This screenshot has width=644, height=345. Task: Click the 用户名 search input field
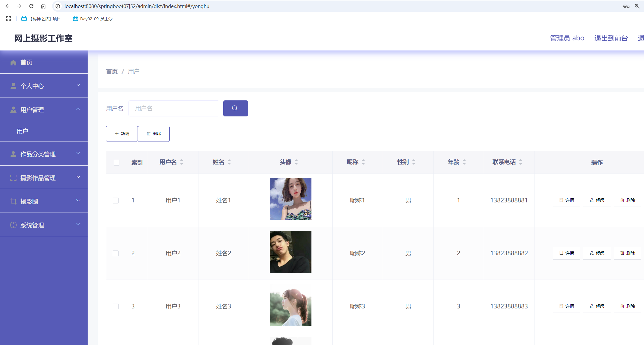click(x=174, y=108)
